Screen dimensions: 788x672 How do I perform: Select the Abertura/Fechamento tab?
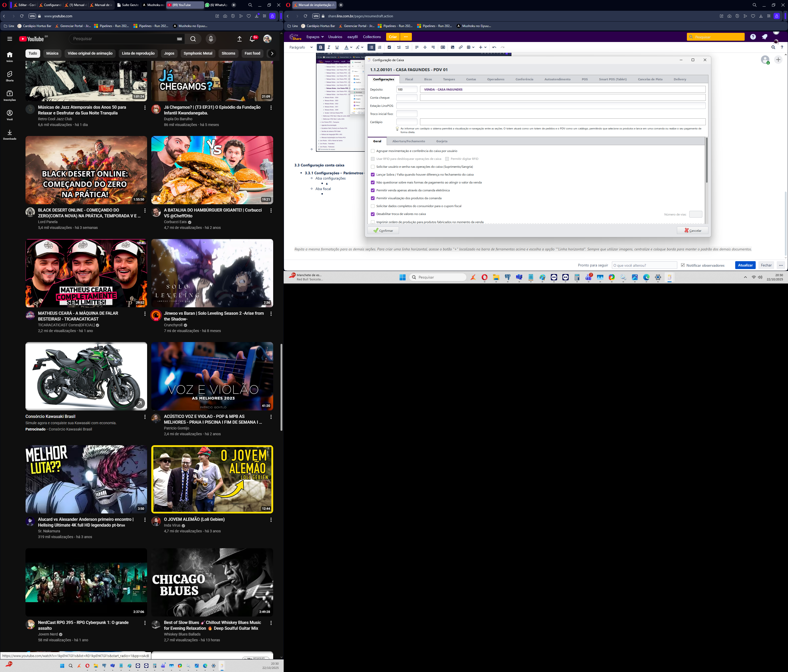[x=408, y=141]
